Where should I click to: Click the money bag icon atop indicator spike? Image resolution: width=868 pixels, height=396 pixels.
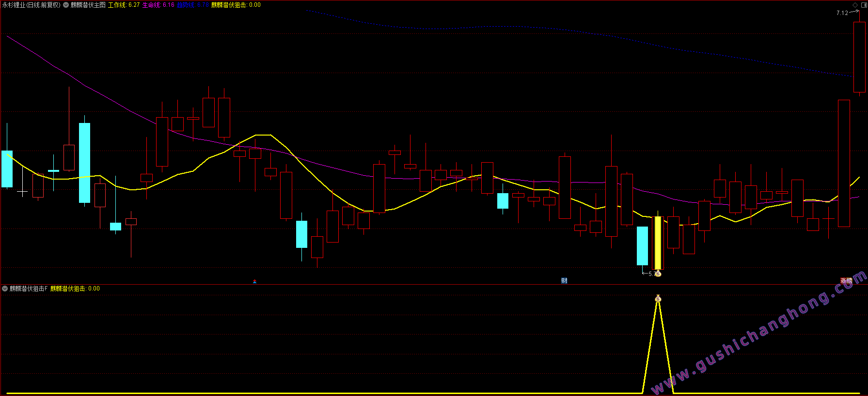(658, 298)
